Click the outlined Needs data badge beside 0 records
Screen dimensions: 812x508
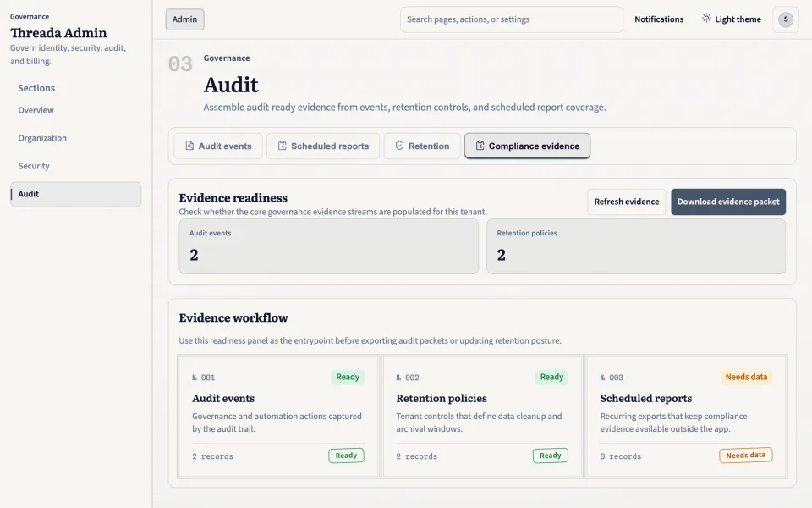(746, 456)
